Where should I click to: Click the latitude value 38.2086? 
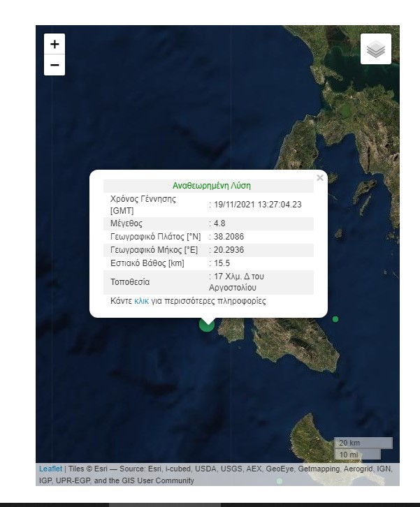click(x=229, y=237)
